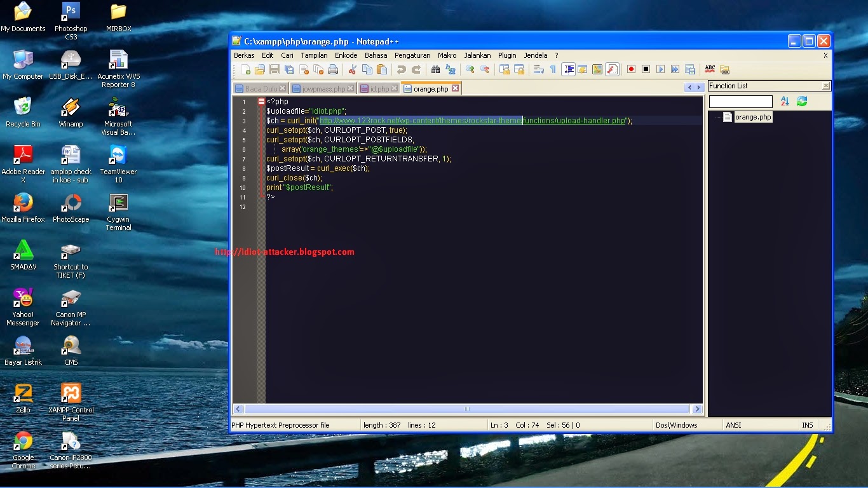The image size is (868, 488).
Task: Close the id.php tab
Action: (x=394, y=89)
